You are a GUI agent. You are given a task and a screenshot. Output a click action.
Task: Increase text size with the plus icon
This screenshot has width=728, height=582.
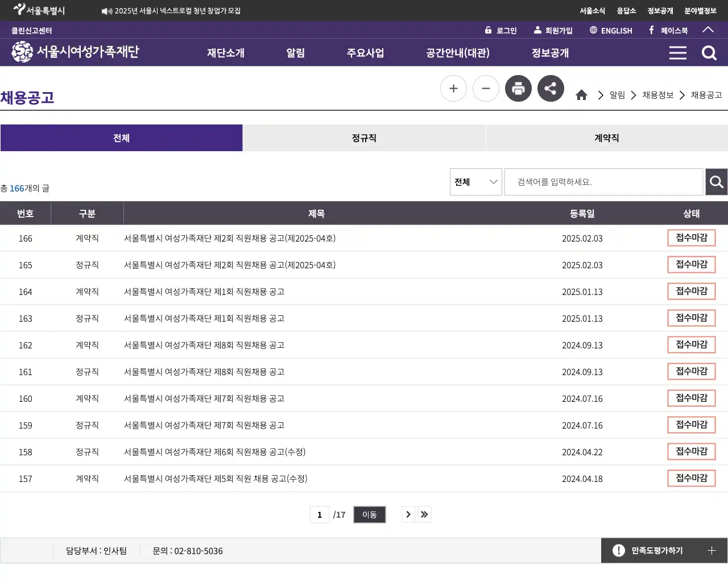453,88
